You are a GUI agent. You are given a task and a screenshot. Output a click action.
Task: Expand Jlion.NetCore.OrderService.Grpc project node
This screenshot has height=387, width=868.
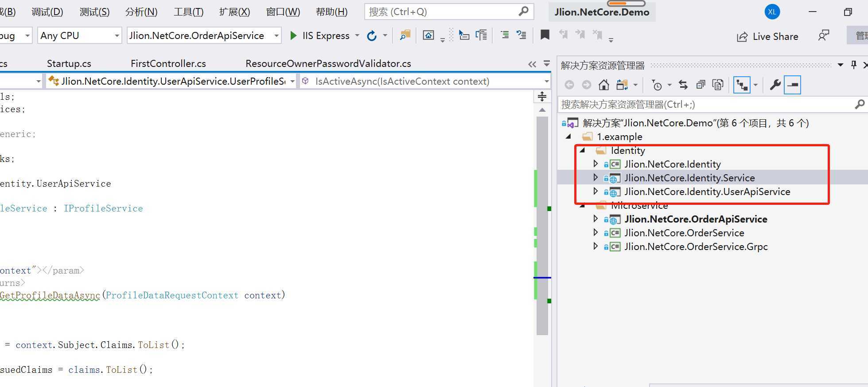(x=596, y=246)
